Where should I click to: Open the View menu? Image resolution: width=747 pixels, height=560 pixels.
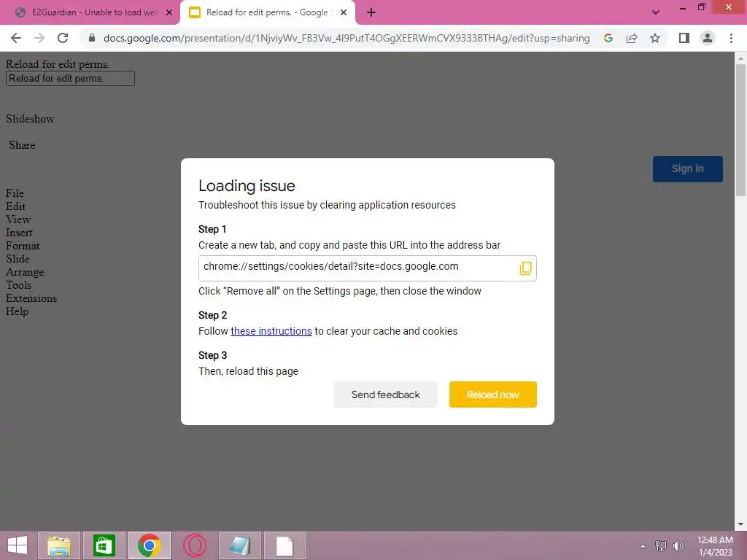(x=18, y=219)
